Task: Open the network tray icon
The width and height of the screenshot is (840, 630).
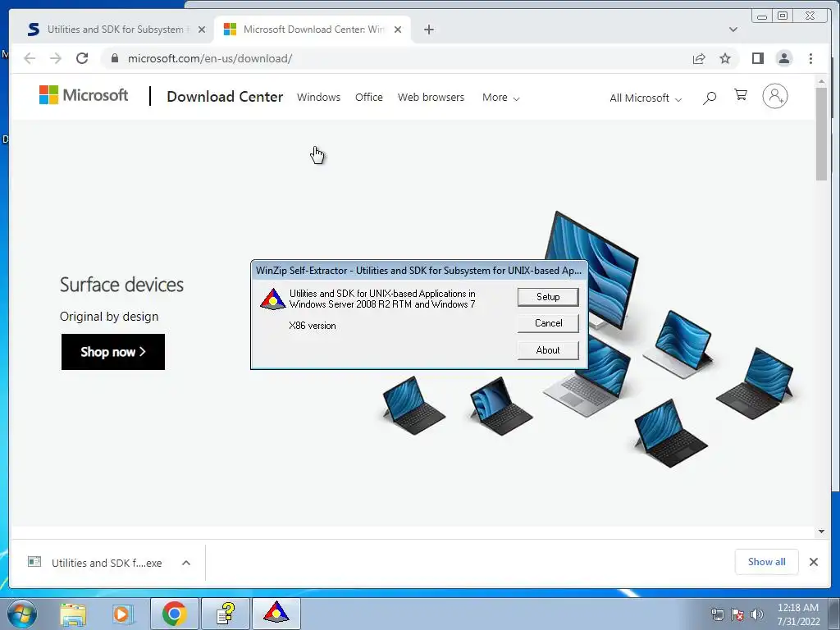Action: tap(717, 614)
